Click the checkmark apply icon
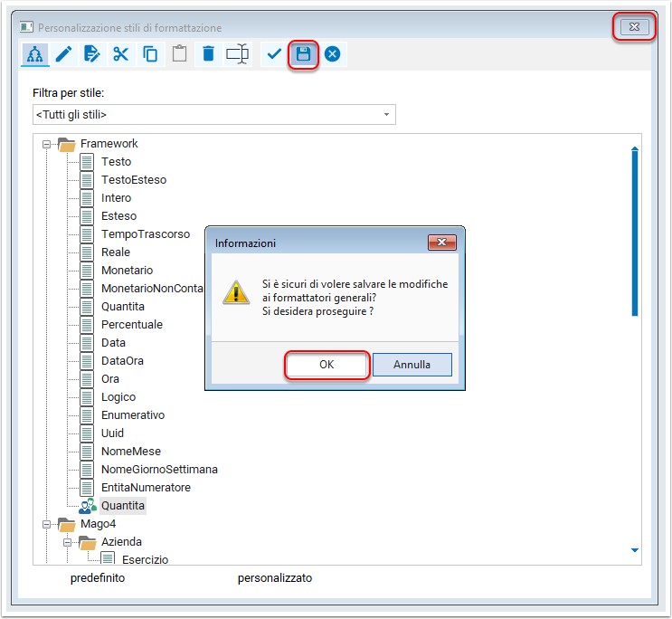 coord(274,54)
